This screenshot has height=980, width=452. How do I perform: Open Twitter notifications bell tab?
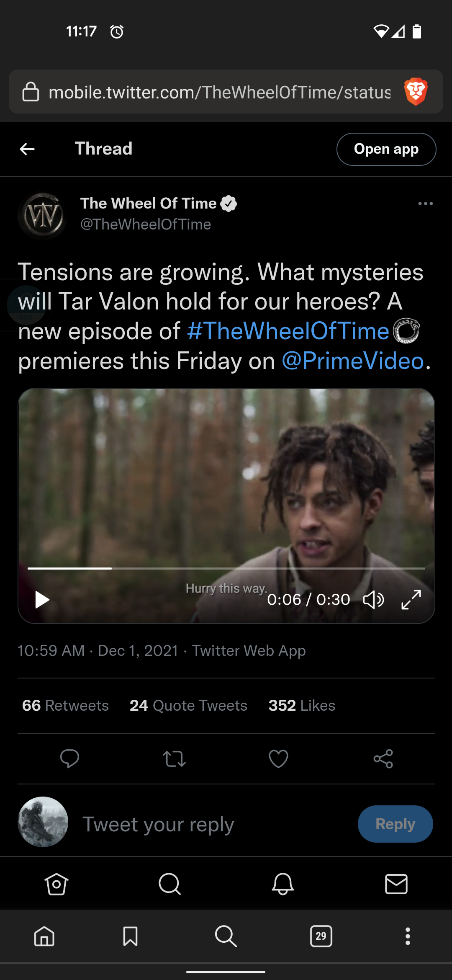tap(283, 884)
